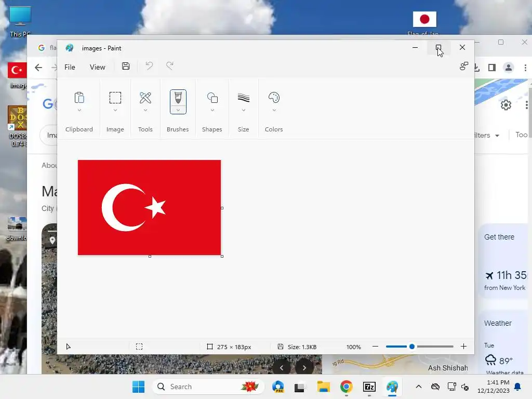Open Microsoft Edge from the taskbar
Screen dimensions: 532x399
pyautogui.click(x=278, y=387)
